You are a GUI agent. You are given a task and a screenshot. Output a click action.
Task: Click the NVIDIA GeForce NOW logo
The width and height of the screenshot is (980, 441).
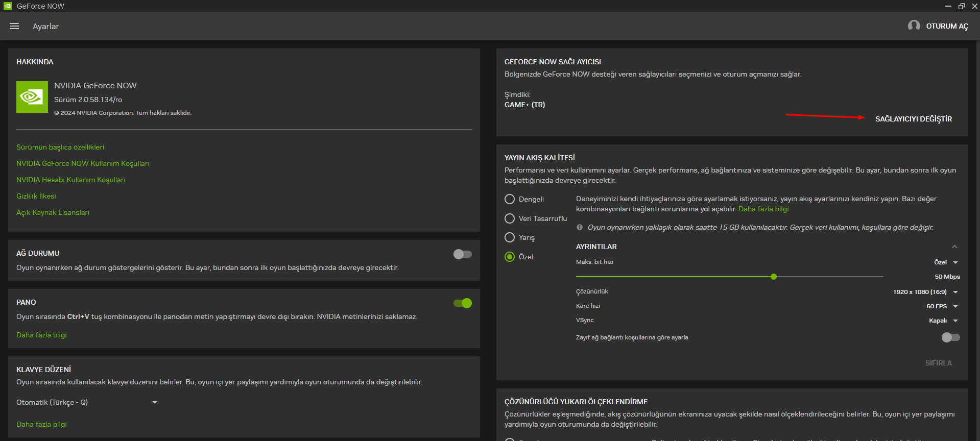coord(32,97)
